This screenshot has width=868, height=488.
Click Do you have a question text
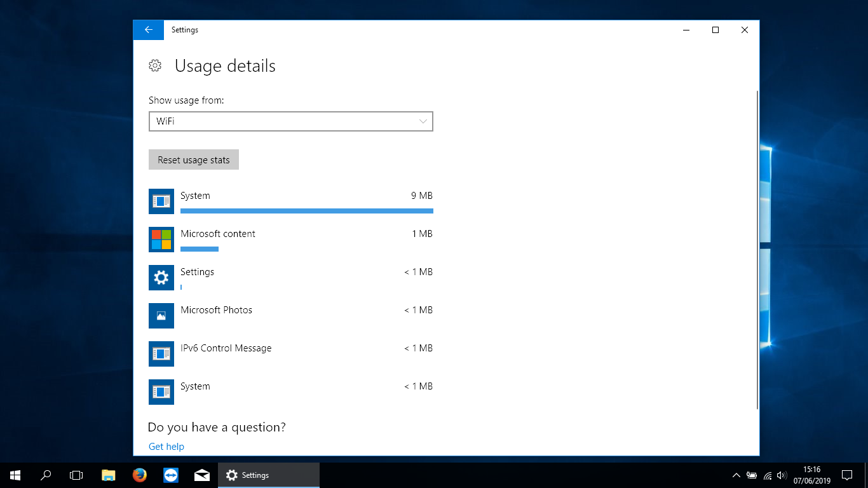(x=217, y=427)
